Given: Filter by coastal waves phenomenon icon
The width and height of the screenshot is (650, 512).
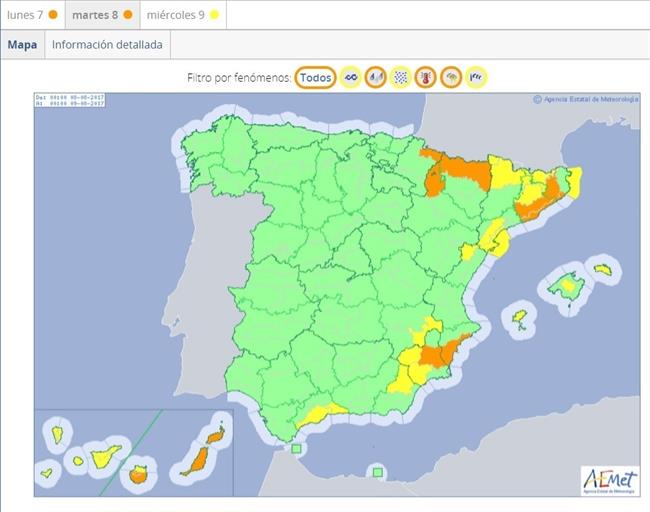Looking at the screenshot, I should point(351,77).
